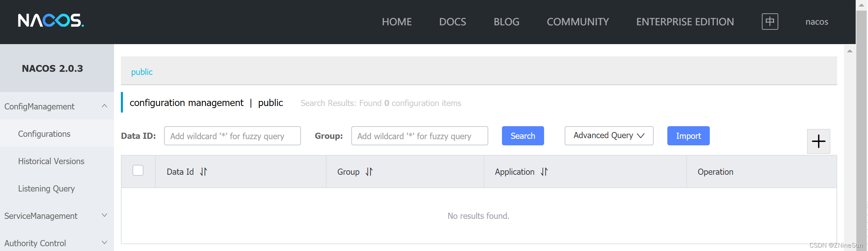
Task: Open the BLOG nav item
Action: click(506, 22)
